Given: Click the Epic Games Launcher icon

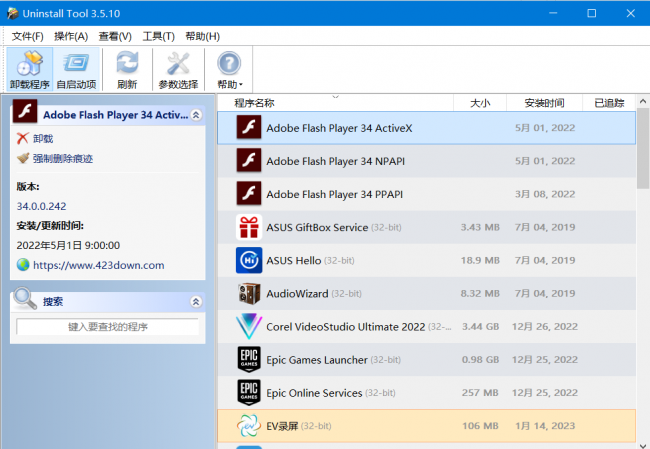Looking at the screenshot, I should tap(249, 359).
